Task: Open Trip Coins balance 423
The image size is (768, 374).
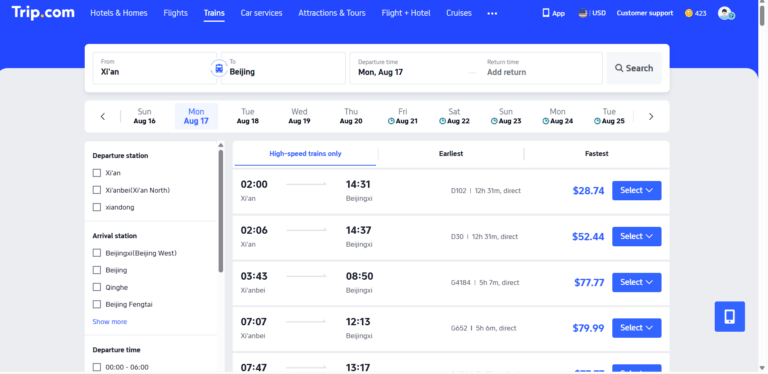Action: pos(696,13)
